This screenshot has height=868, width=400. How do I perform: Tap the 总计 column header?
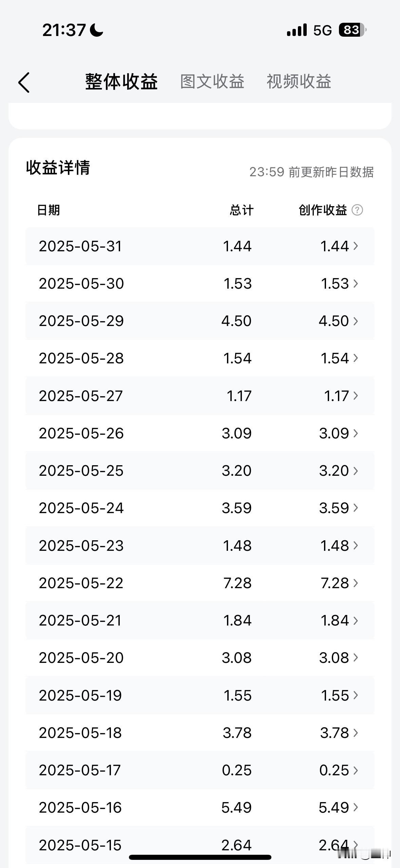(242, 210)
